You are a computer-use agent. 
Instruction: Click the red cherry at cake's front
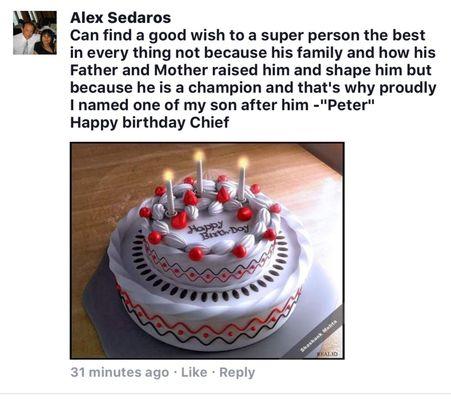(x=196, y=254)
